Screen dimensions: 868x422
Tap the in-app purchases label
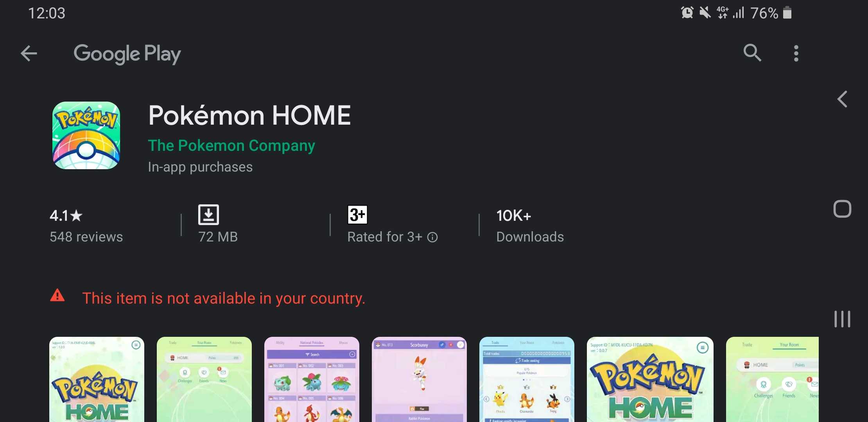point(200,166)
